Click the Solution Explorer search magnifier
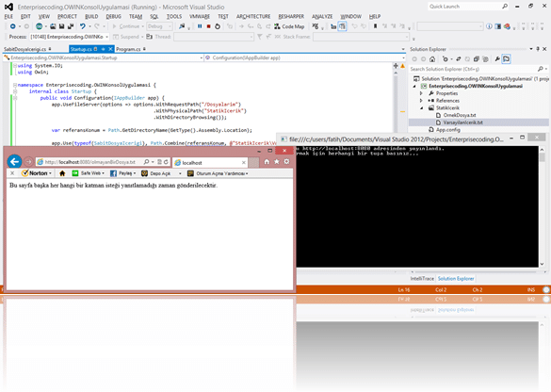Viewport: 551px width, 392px height. click(x=541, y=69)
